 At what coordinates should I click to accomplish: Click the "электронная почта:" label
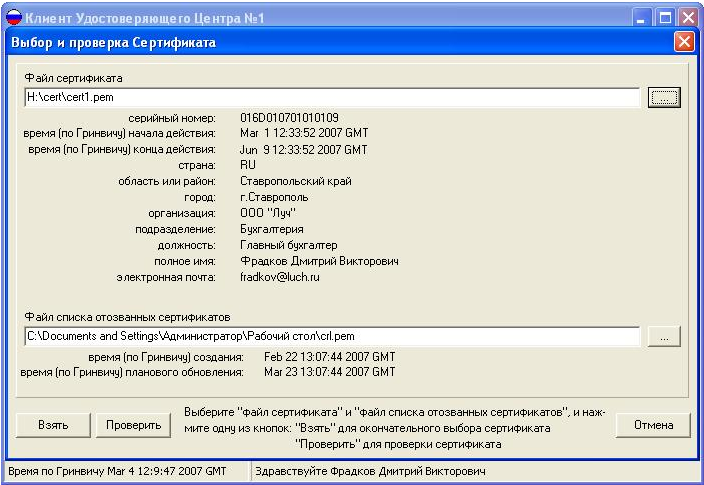tap(166, 278)
